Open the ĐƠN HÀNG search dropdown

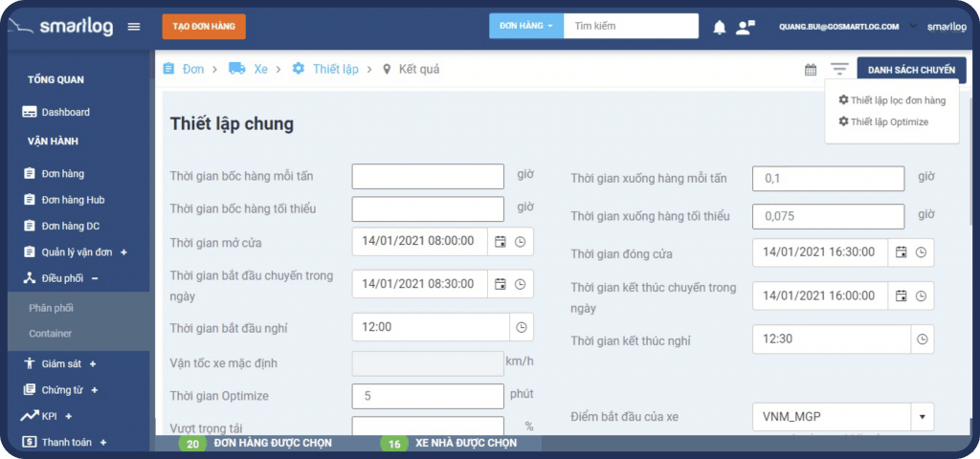tap(525, 26)
